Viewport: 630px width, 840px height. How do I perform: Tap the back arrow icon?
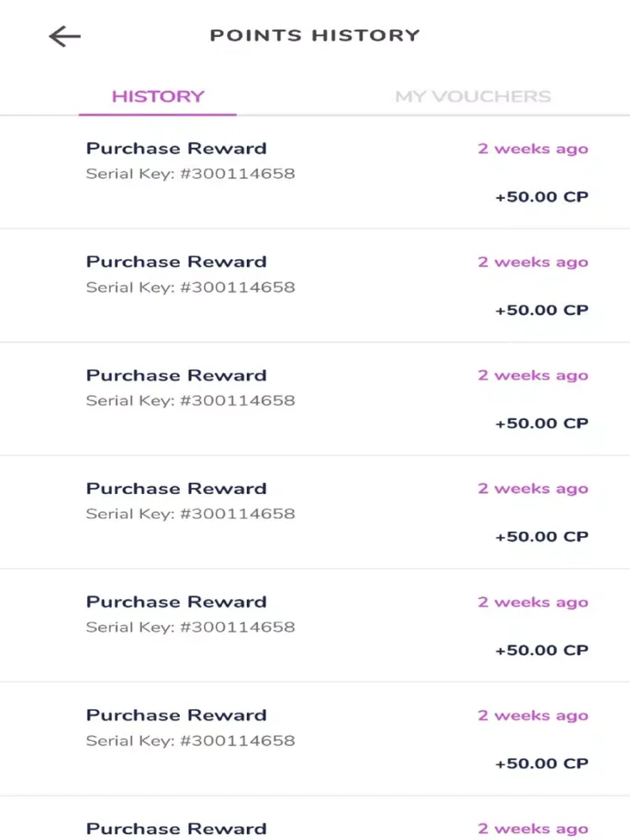pyautogui.click(x=65, y=36)
